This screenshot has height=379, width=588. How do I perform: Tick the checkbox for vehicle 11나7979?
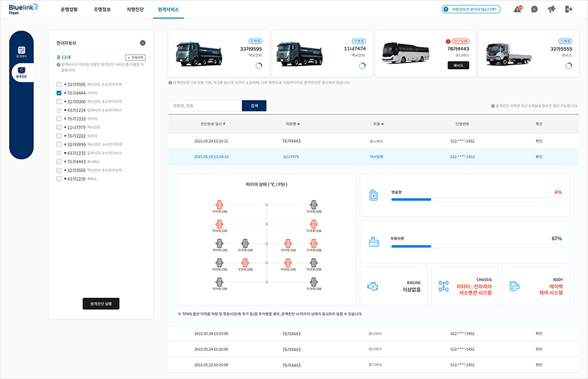(x=59, y=127)
